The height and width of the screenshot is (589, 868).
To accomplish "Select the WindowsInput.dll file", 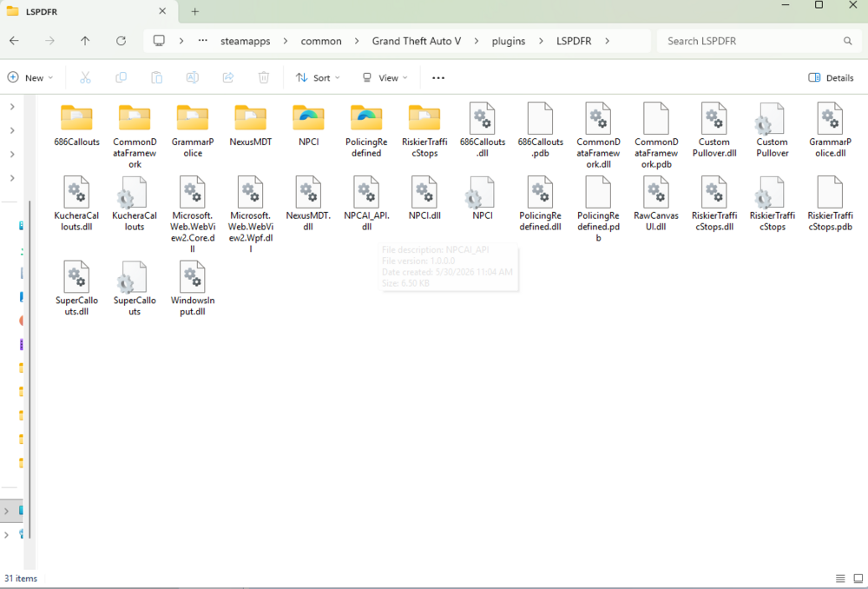I will [193, 288].
